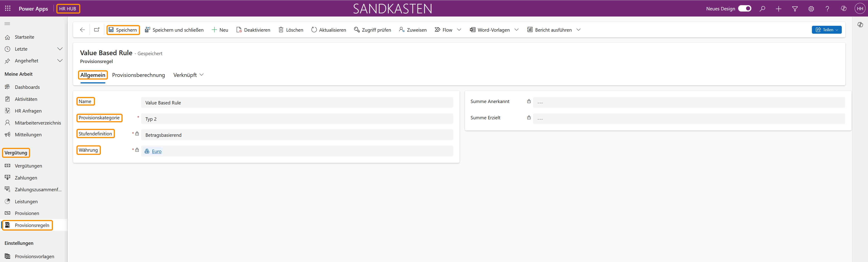
Task: Toggle the Neues Design switch
Action: 745,8
